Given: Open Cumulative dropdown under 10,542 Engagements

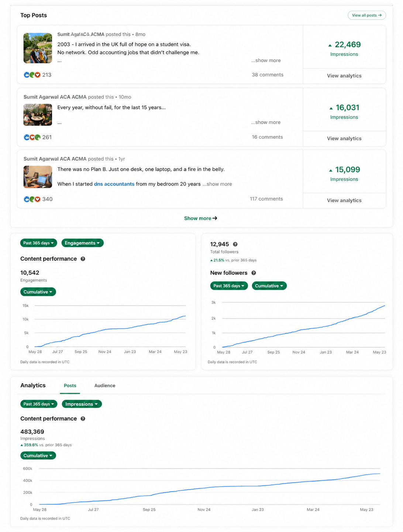Looking at the screenshot, I should [x=38, y=292].
